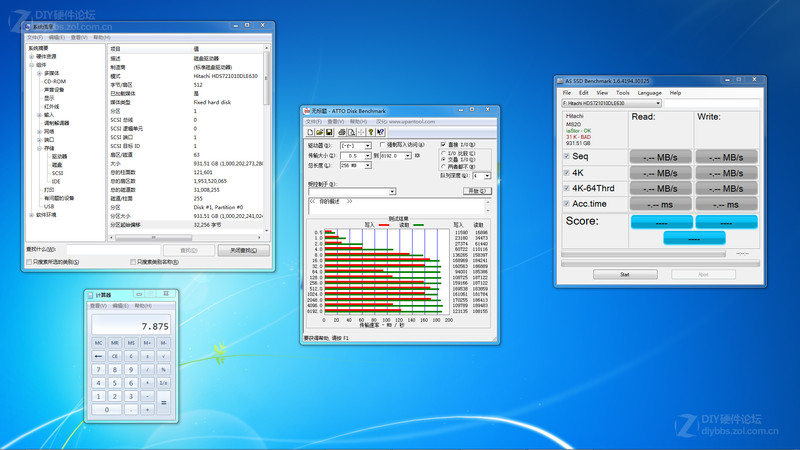800x450 pixels.
Task: Open the drive selection dropdown in ATTO
Action: 367,145
